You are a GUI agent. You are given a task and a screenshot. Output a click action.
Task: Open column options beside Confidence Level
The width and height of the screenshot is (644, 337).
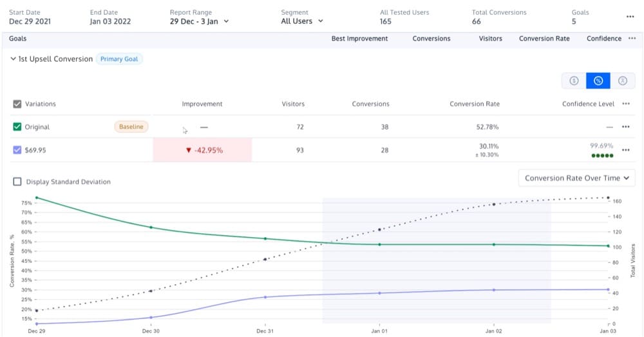pos(626,104)
